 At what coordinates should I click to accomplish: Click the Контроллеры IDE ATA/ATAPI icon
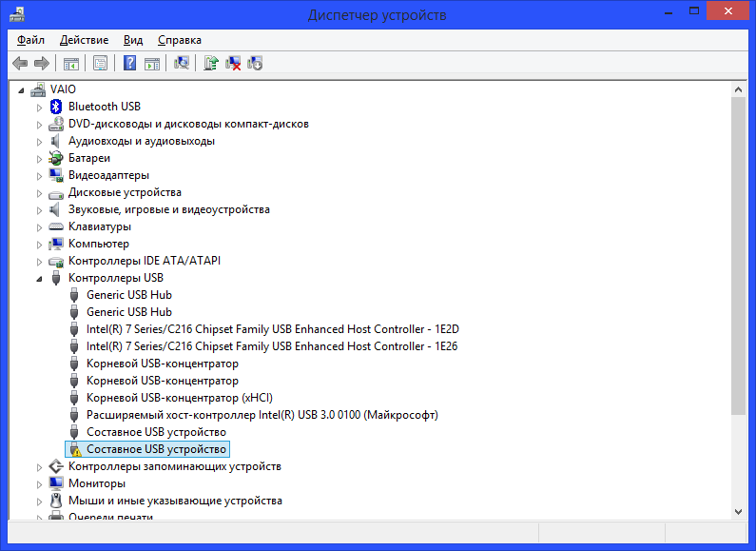click(56, 262)
